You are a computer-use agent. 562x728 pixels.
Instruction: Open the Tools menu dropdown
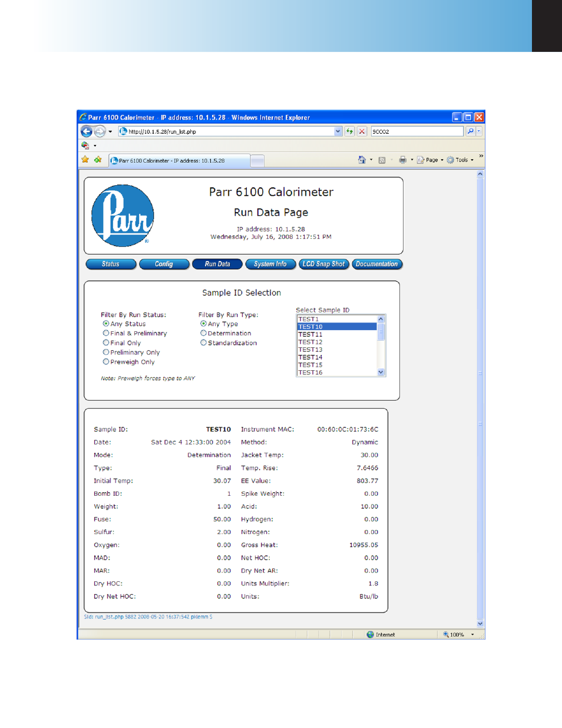(460, 160)
